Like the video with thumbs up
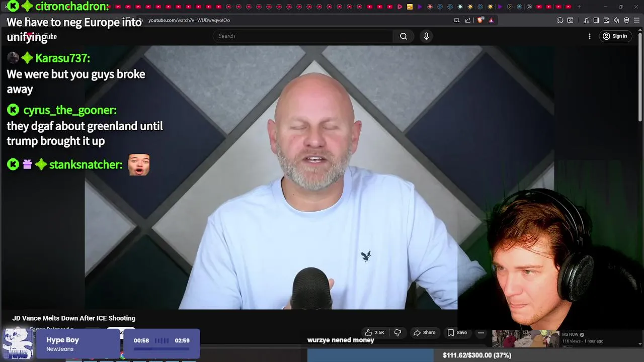 pyautogui.click(x=375, y=332)
